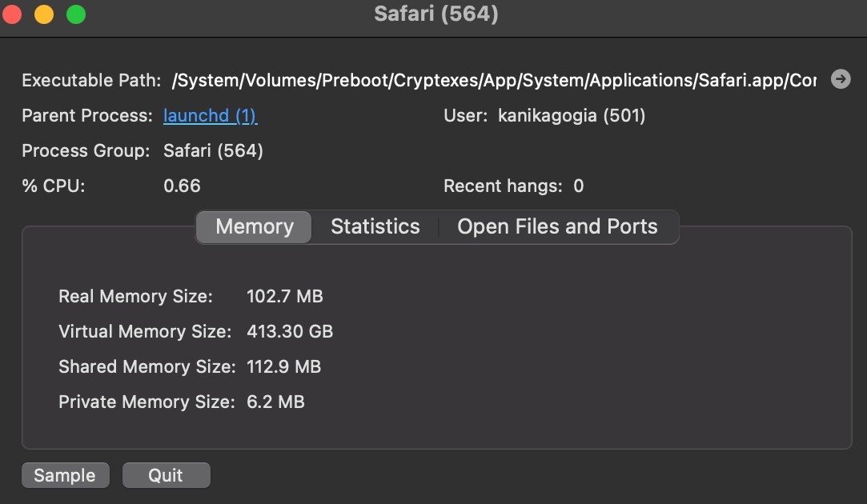Viewport: 867px width, 504px height.
Task: Minimize the window with yellow button
Action: click(44, 14)
